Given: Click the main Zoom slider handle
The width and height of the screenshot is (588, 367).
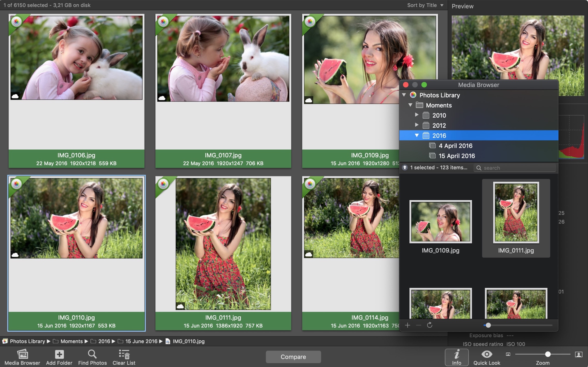Looking at the screenshot, I should tap(548, 354).
